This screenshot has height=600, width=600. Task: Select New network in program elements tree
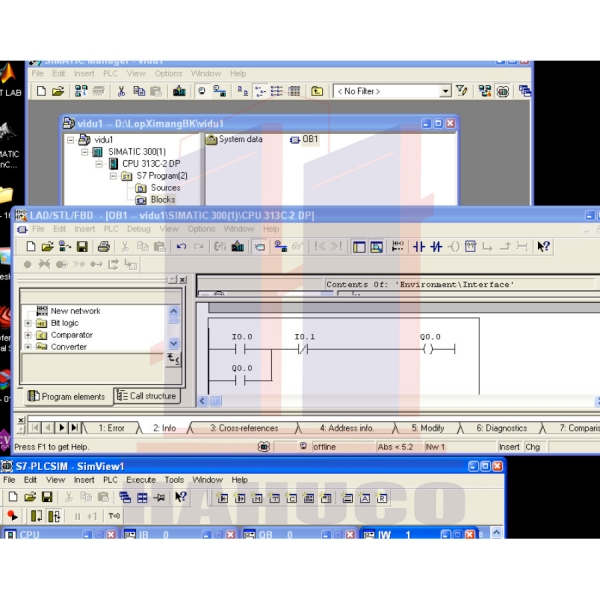pyautogui.click(x=68, y=311)
